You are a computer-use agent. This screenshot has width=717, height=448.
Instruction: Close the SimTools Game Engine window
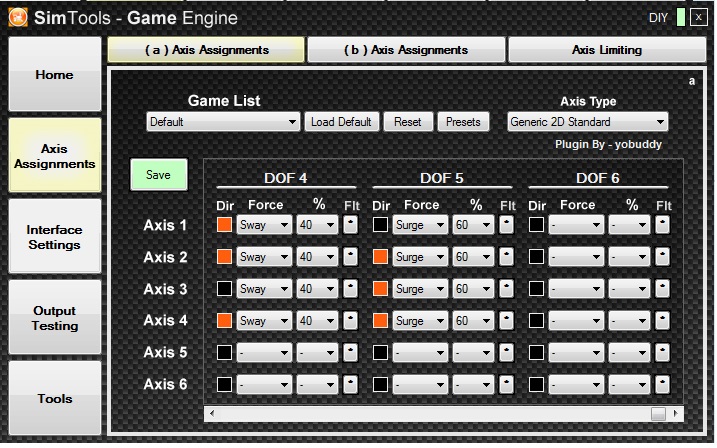click(x=698, y=18)
